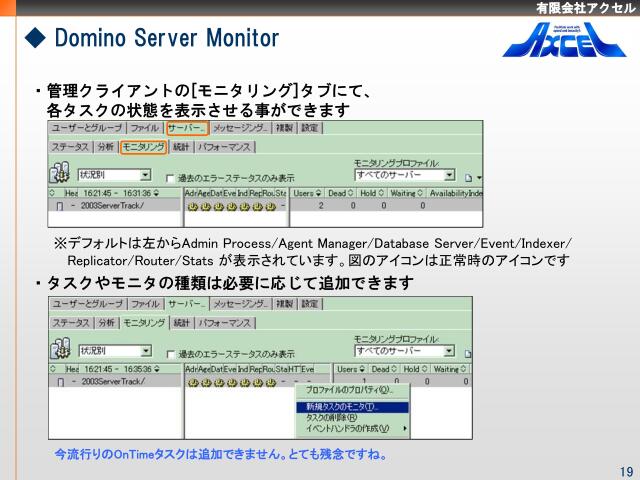Expand イベントハンドラの作成 submenu arrow
Image resolution: width=640 pixels, height=480 pixels.
point(405,428)
